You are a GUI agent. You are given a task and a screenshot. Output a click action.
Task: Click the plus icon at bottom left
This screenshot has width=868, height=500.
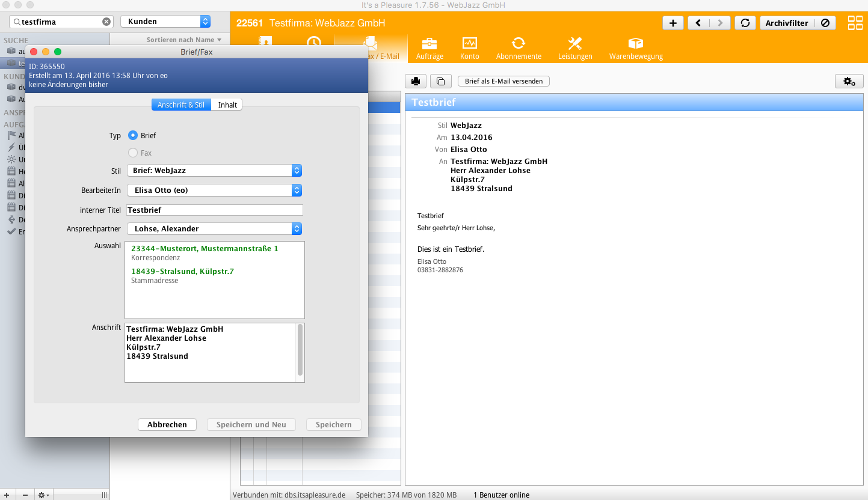click(7, 495)
